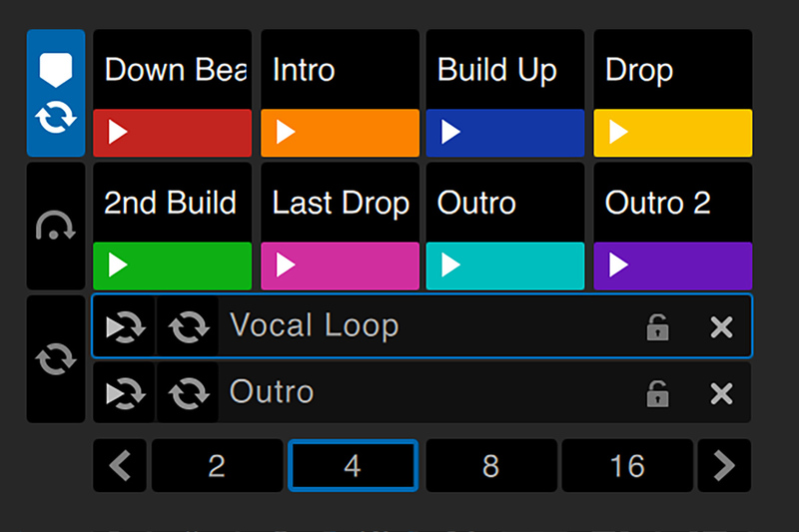Viewport: 799px width, 532px height.
Task: Select the hot cue mode icon
Action: [x=56, y=93]
